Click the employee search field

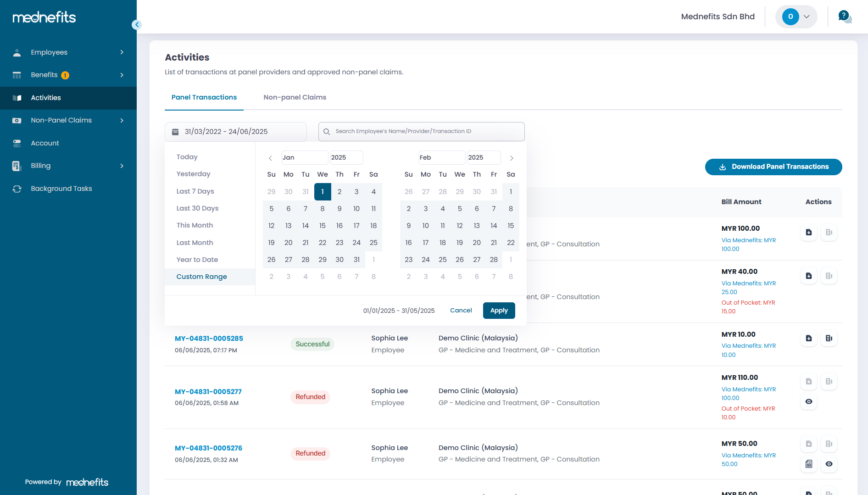pos(421,132)
